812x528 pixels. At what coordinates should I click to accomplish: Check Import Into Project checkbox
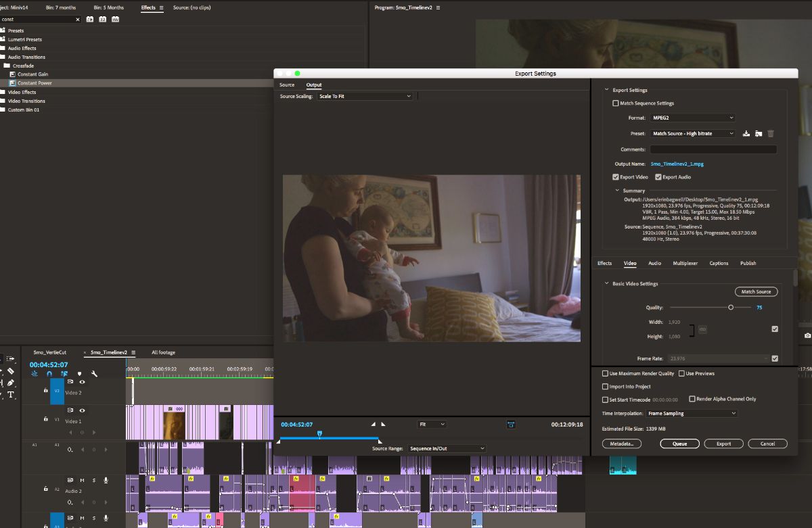(x=605, y=387)
